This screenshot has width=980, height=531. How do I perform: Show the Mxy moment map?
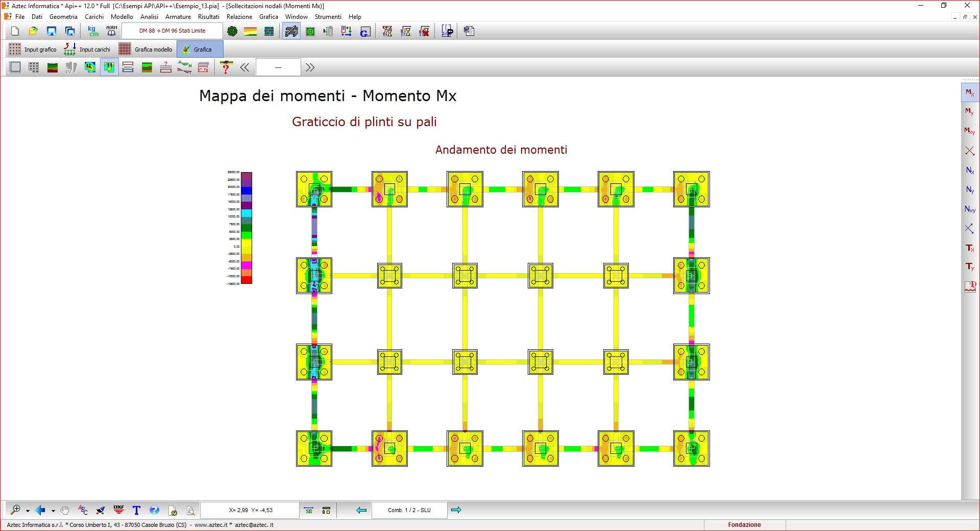(x=969, y=131)
